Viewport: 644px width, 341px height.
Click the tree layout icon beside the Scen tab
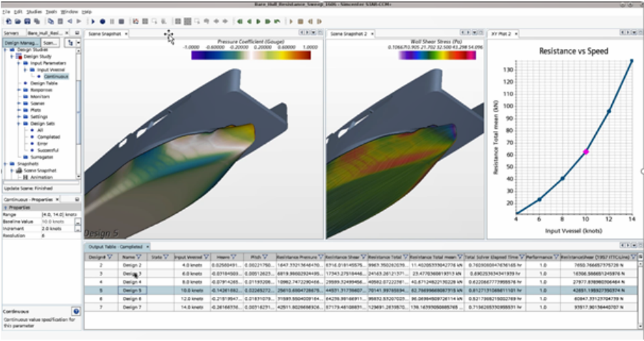click(71, 43)
